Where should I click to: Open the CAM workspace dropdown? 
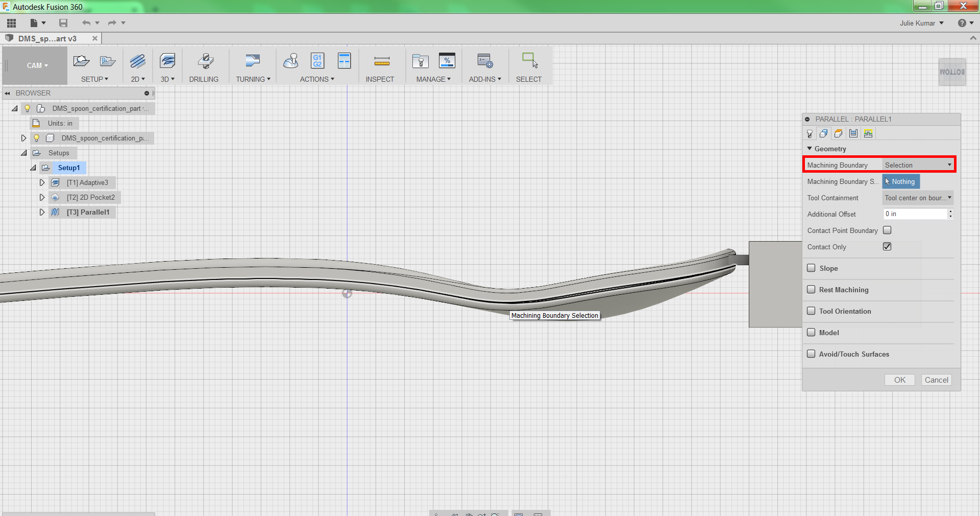37,65
